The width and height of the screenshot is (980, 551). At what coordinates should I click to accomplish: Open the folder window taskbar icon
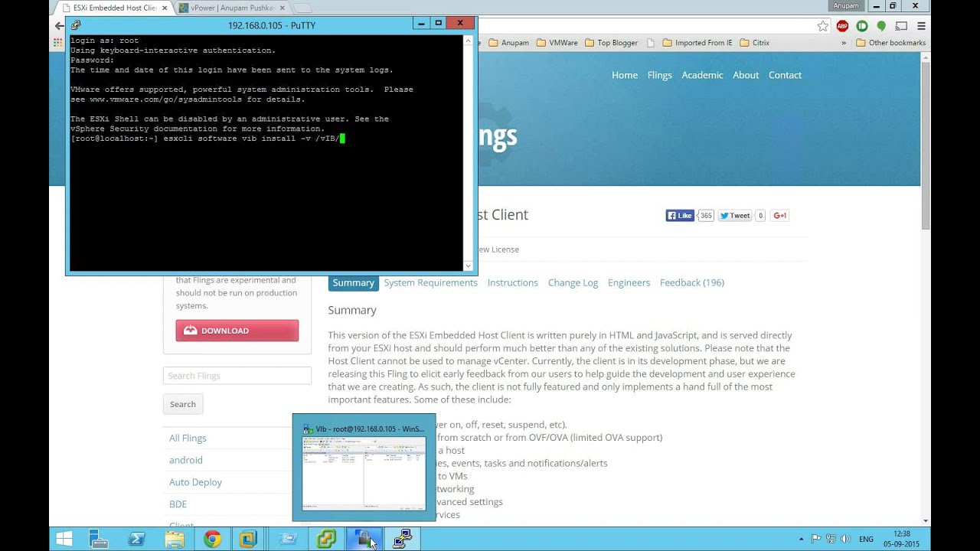point(289,540)
